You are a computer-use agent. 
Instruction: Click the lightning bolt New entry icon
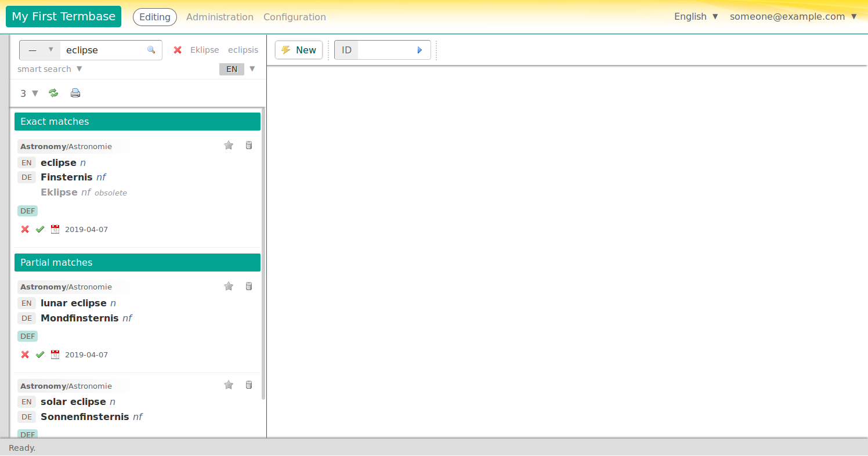point(286,50)
